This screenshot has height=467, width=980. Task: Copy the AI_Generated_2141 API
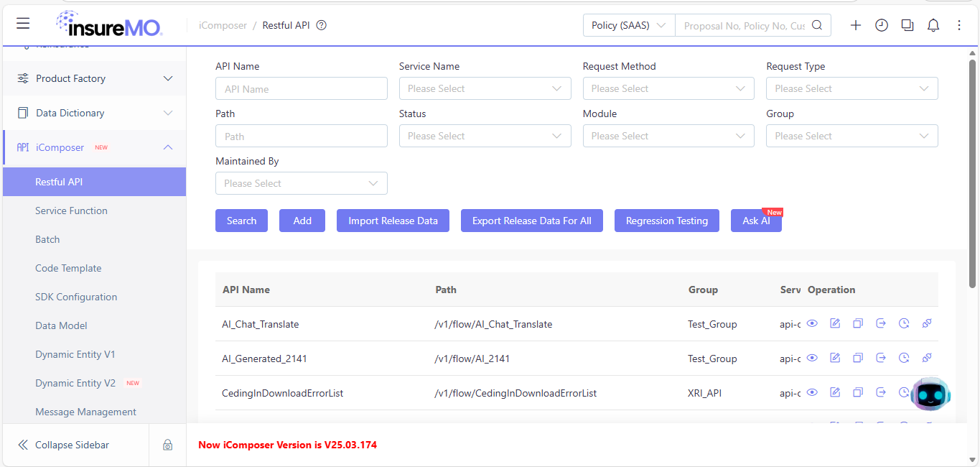click(858, 358)
